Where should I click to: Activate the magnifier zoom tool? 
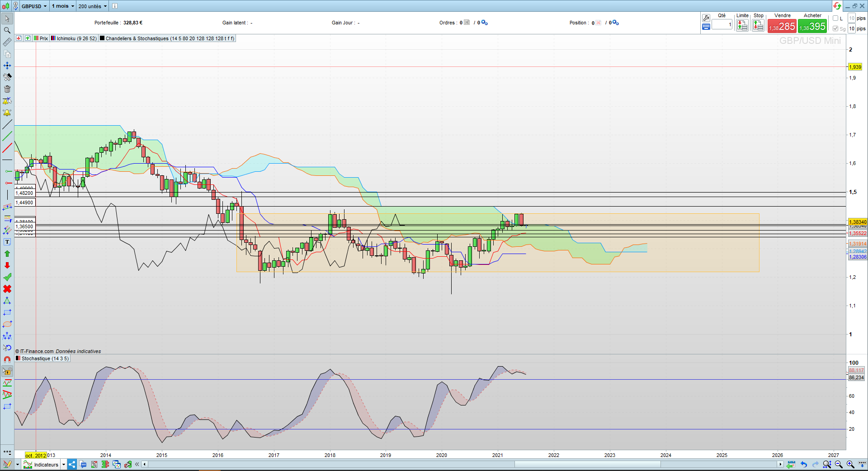point(7,30)
